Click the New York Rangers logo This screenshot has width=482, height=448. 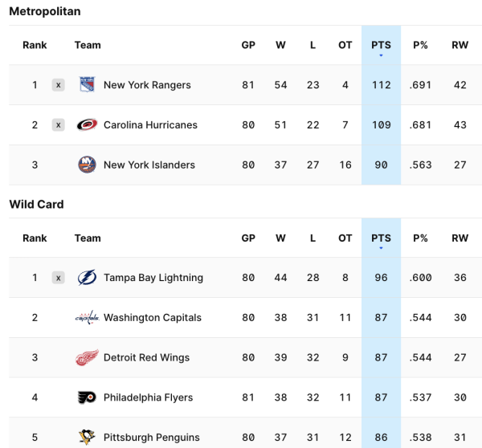pyautogui.click(x=87, y=85)
